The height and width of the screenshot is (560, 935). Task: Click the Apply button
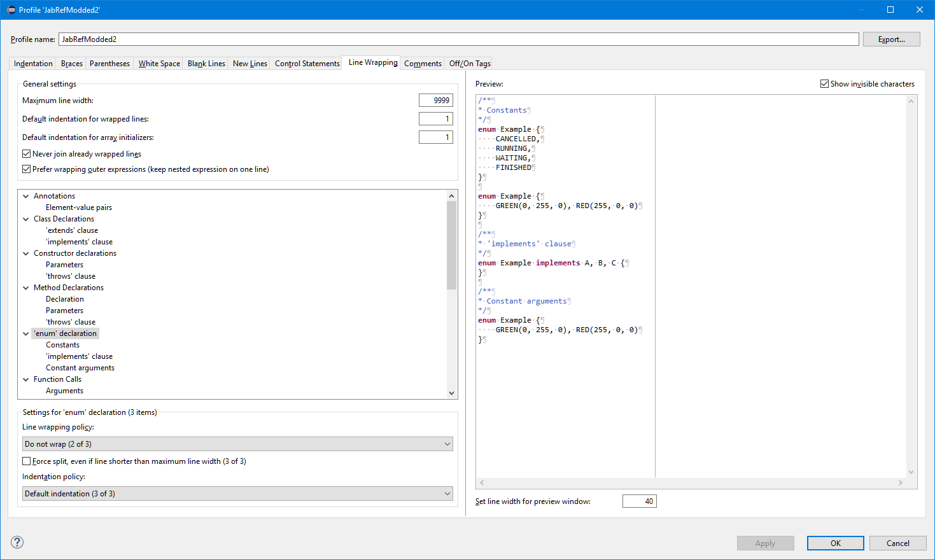click(765, 543)
